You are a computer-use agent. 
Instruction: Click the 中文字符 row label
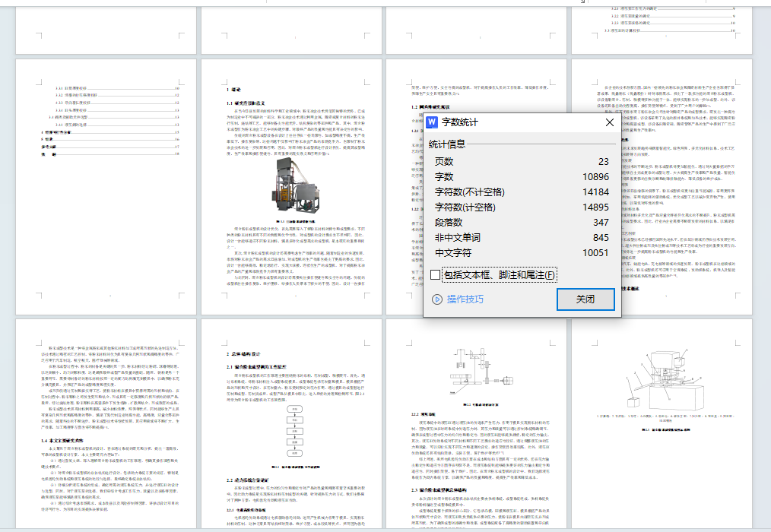(453, 253)
